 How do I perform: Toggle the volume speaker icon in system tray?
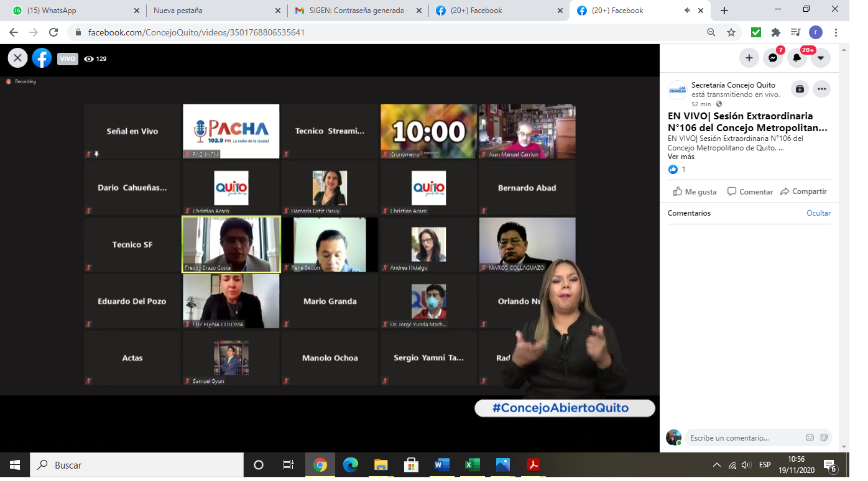(x=746, y=465)
